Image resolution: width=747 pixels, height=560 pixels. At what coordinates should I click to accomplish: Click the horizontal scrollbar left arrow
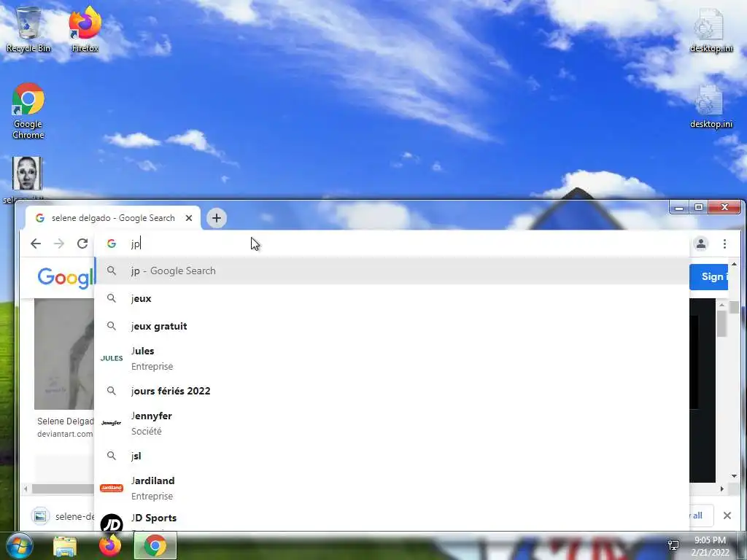(26, 489)
